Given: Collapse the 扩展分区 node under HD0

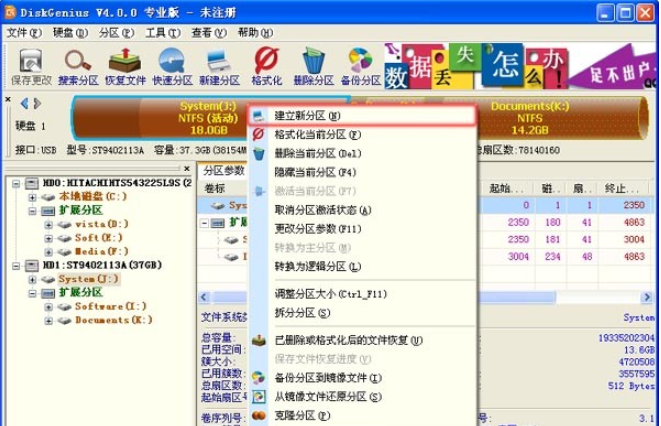Looking at the screenshot, I should click(32, 211).
